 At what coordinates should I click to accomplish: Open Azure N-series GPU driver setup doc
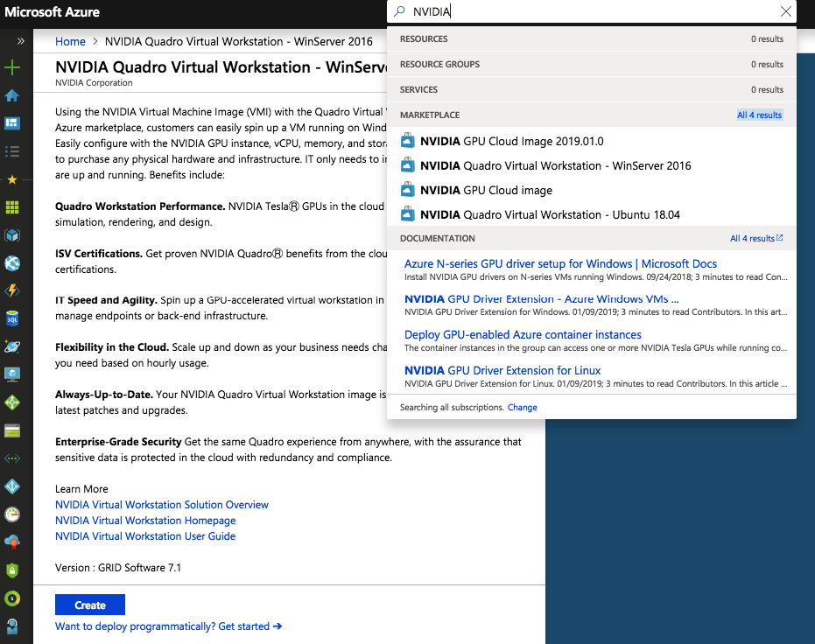coord(560,264)
